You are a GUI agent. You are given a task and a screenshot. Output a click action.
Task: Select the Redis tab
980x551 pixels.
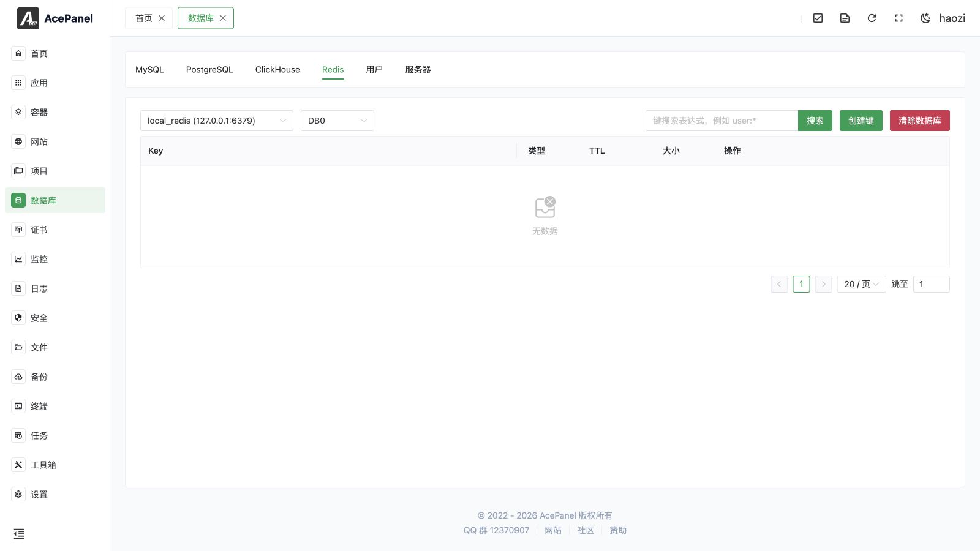pyautogui.click(x=333, y=70)
